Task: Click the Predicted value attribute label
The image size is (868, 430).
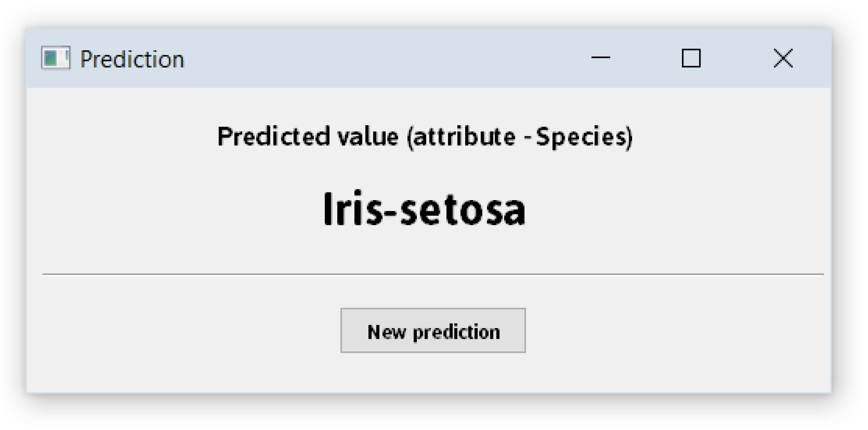Action: point(425,137)
